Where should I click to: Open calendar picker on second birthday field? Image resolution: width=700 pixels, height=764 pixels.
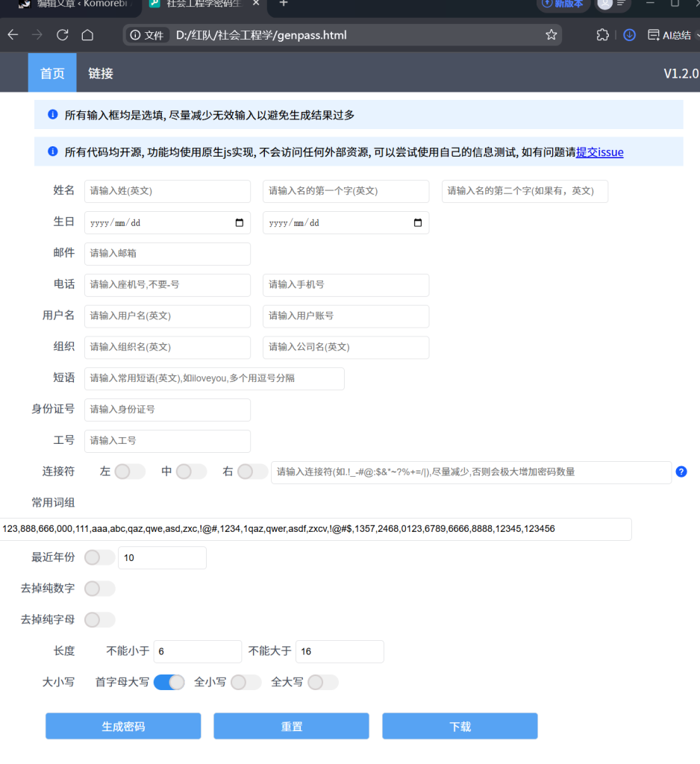tap(417, 223)
